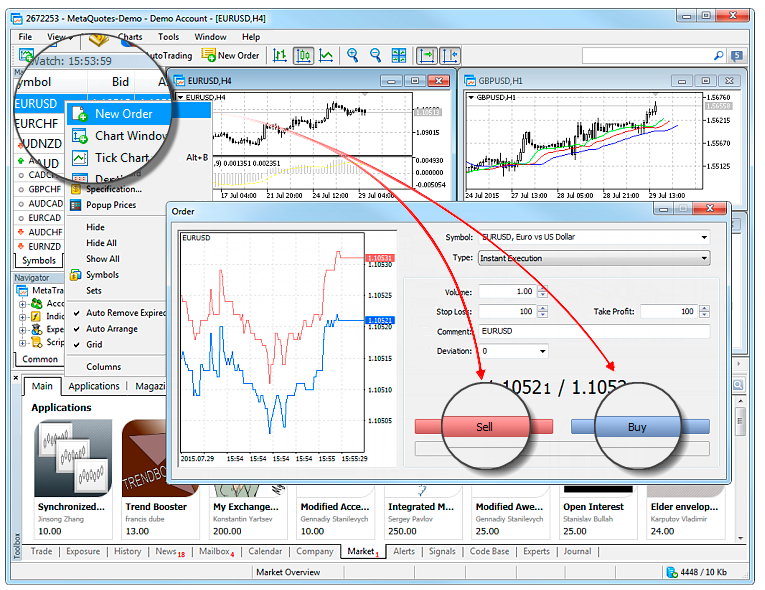Click the blue Buy button
The height and width of the screenshot is (590, 765).
638,426
